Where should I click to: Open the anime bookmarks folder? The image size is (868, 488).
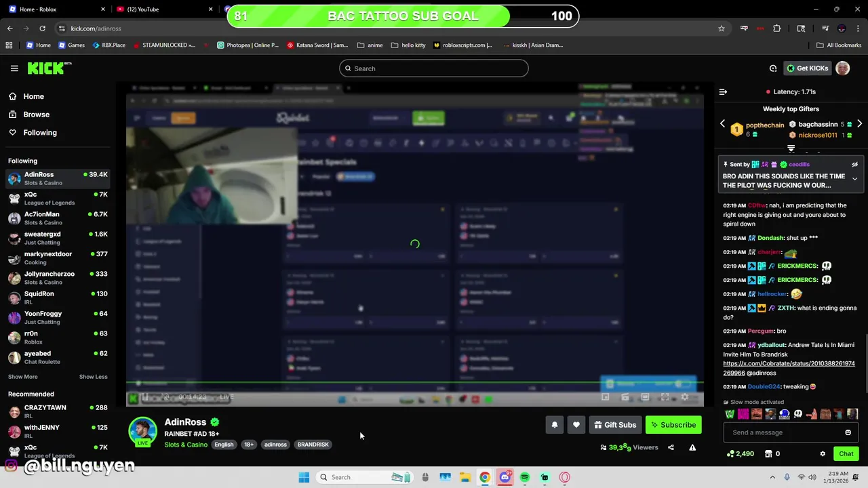[370, 45]
